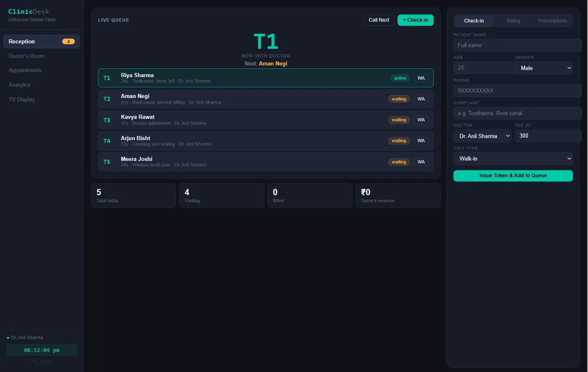Screen dimensions: 588x372
Task: Focus the Patient Name field
Action: [x=517, y=45]
